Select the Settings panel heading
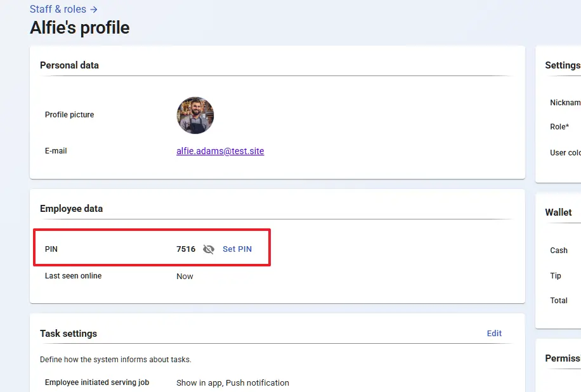The height and width of the screenshot is (392, 581). coord(563,65)
